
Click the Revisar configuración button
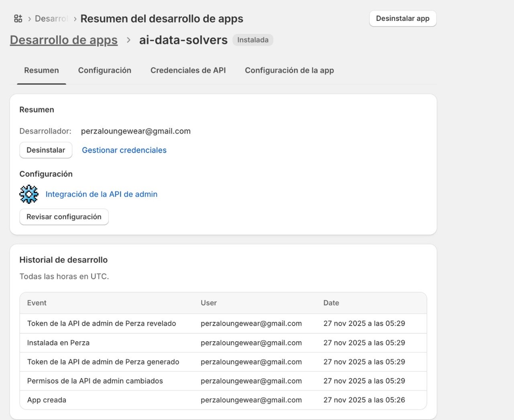(64, 217)
